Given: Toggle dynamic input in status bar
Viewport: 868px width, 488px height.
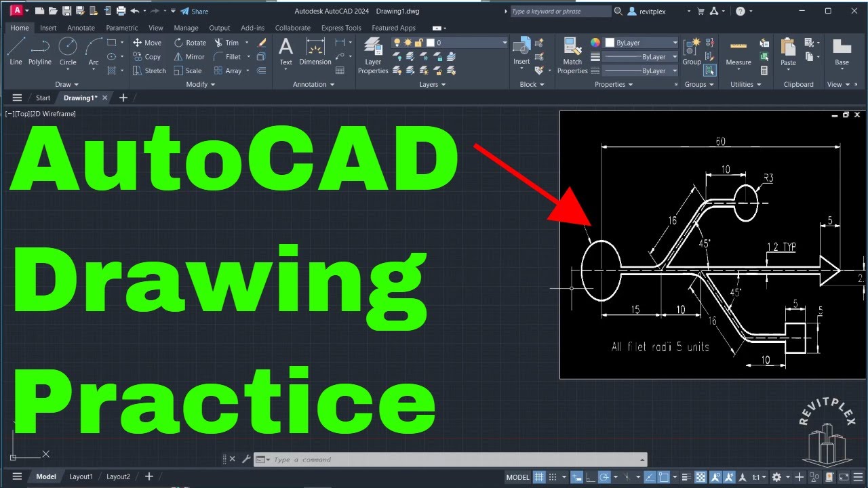Looking at the screenshot, I should [x=576, y=477].
